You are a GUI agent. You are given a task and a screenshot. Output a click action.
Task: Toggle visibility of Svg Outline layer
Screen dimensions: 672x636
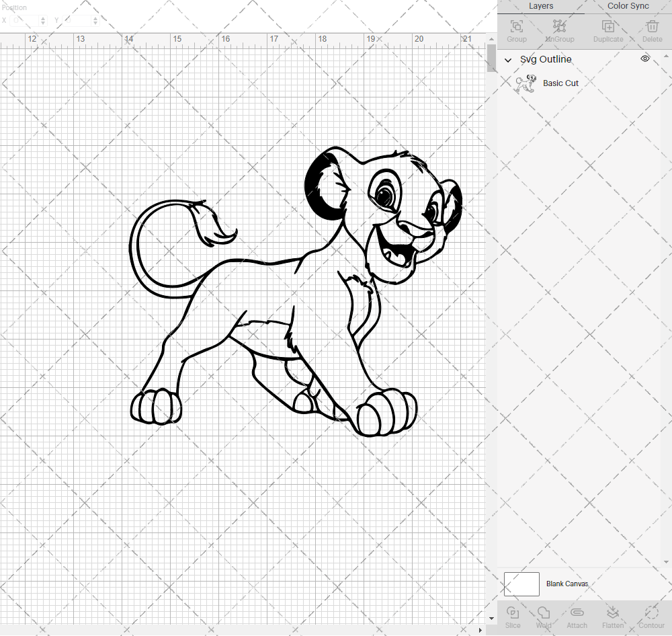point(644,58)
